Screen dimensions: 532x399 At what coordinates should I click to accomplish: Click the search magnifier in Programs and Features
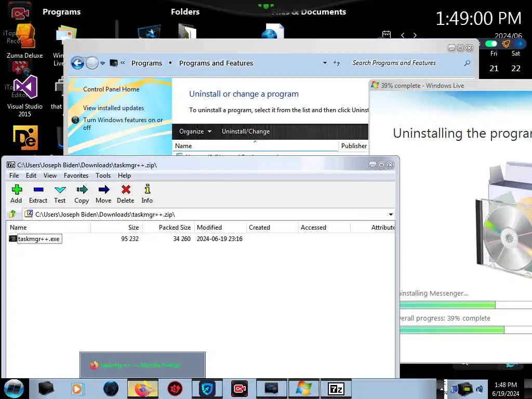(467, 63)
